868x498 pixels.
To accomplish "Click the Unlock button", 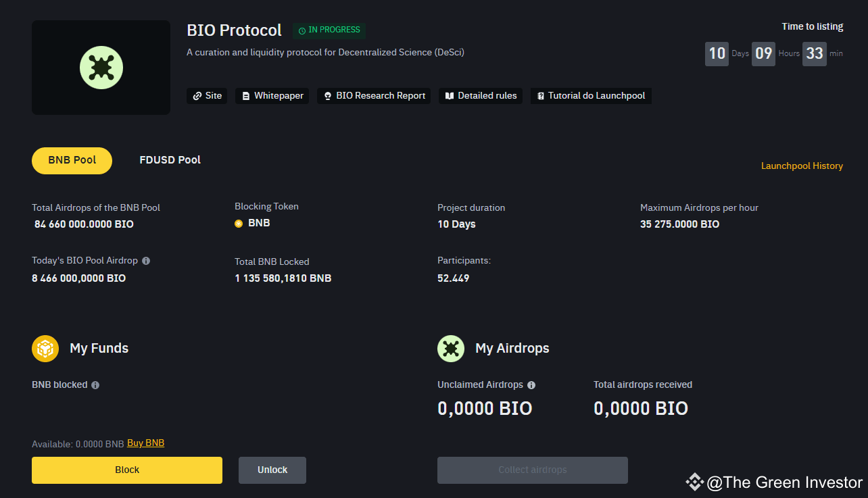I will [272, 470].
